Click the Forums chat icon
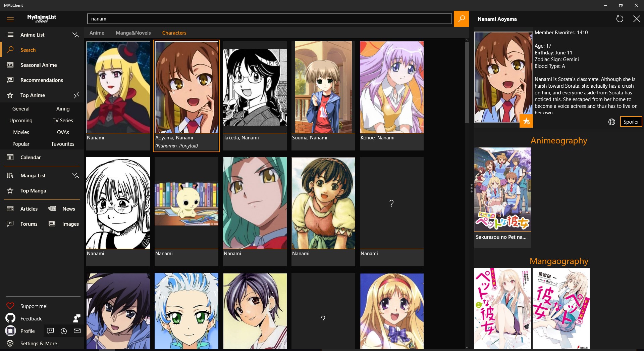This screenshot has height=351, width=644. coord(10,224)
